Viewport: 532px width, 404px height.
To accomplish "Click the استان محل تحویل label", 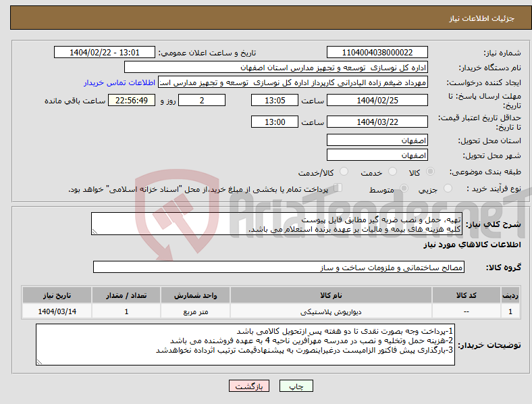I will coord(489,141).
